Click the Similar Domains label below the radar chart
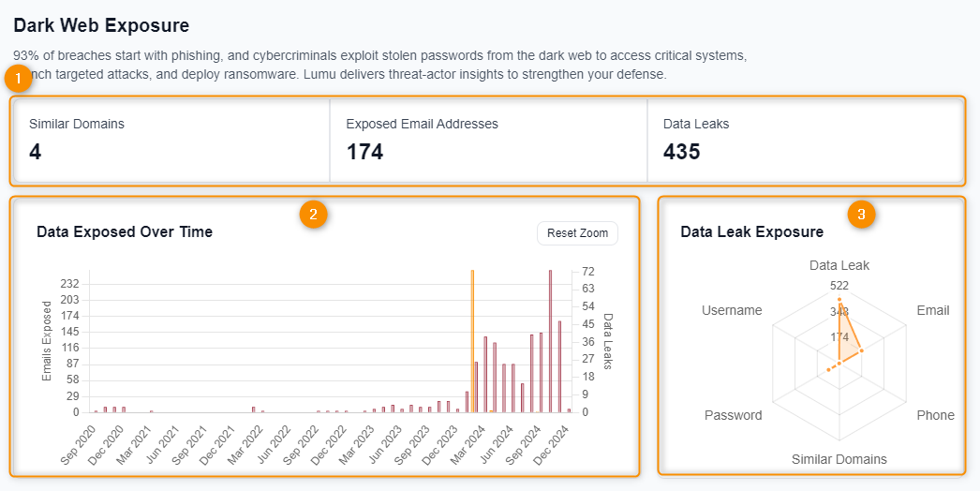The width and height of the screenshot is (980, 491). click(839, 459)
